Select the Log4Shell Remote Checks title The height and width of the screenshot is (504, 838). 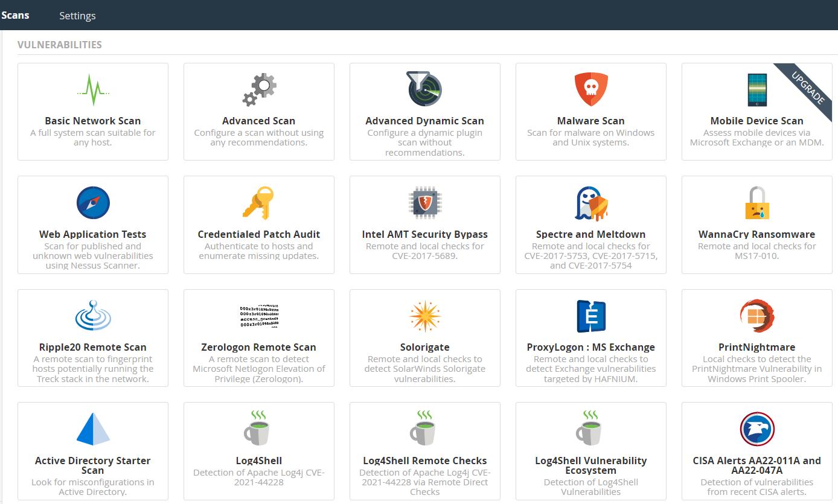(425, 461)
